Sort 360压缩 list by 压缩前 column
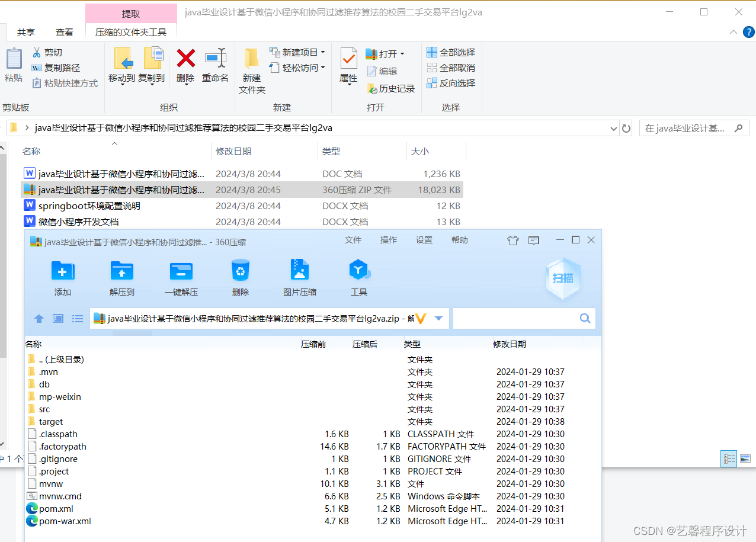Screen dimensions: 756x542 (x=313, y=344)
